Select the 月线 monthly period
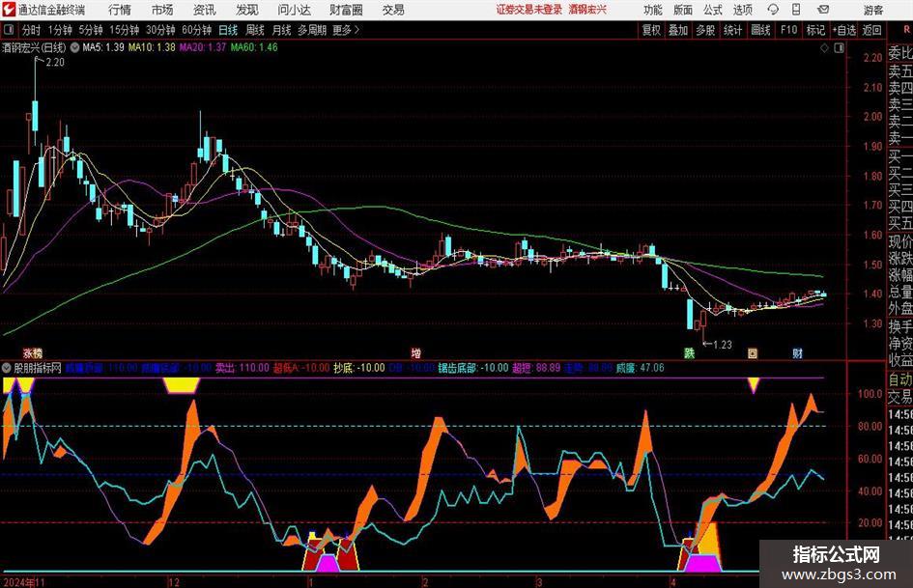Image resolution: width=913 pixels, height=588 pixels. click(x=282, y=30)
